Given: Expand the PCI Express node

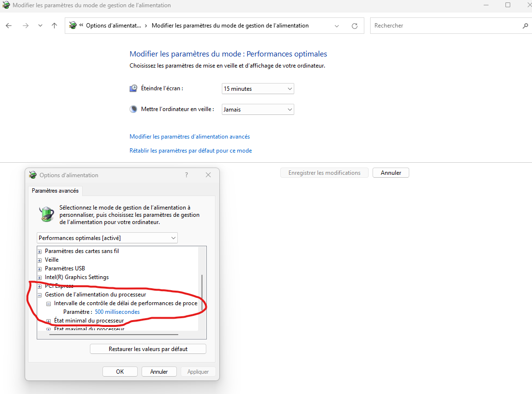Looking at the screenshot, I should pyautogui.click(x=40, y=286).
